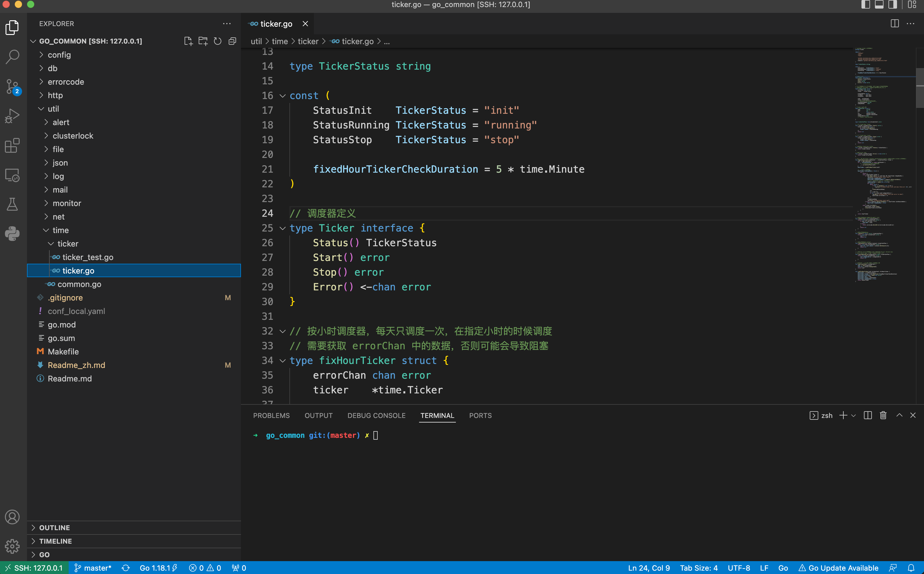
Task: Expand the db folder
Action: 134,68
